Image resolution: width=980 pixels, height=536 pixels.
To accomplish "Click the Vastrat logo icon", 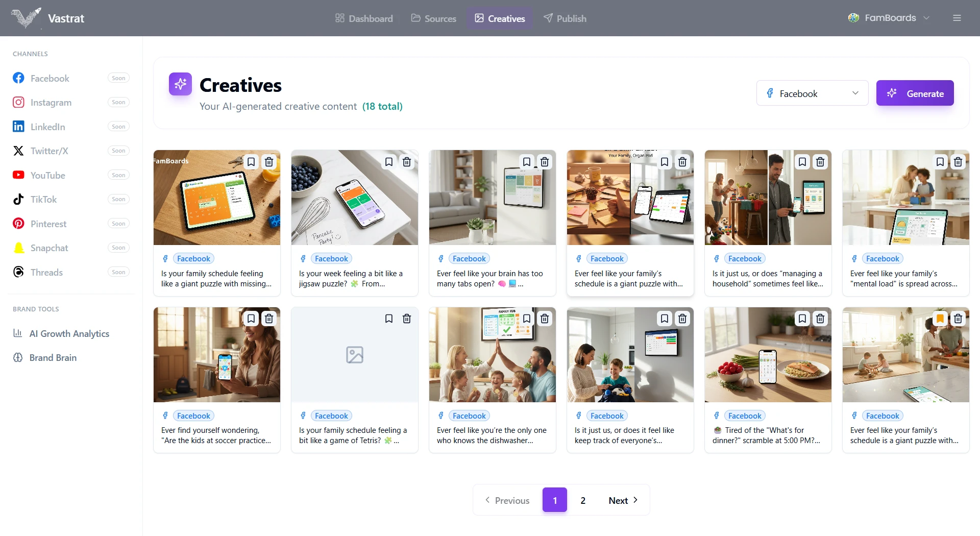I will (26, 18).
